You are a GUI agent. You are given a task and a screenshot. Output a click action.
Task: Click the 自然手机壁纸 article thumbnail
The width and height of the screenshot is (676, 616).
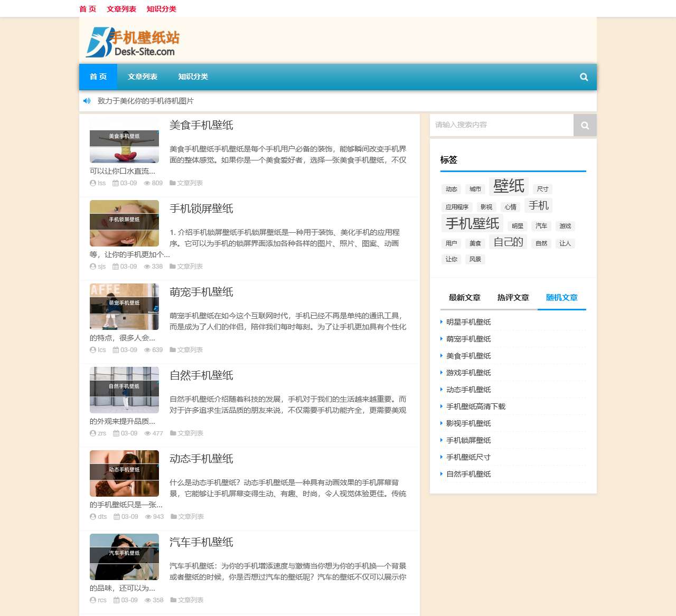pos(124,390)
